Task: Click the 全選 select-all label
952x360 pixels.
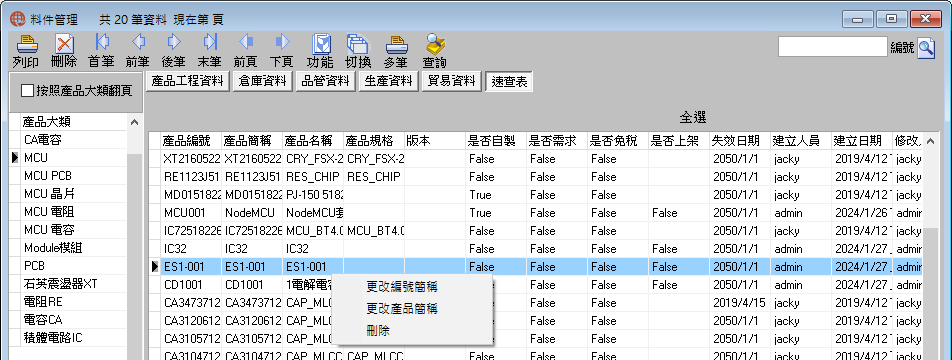Action: coord(692,117)
